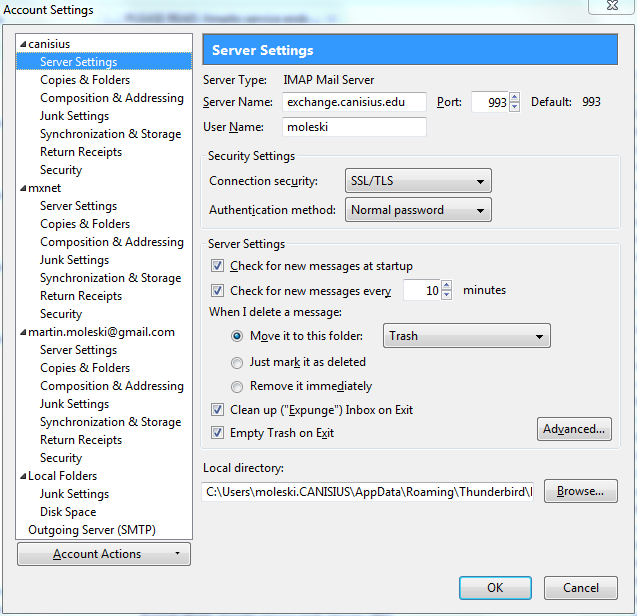
Task: Open Copies & Folders under mxnet
Action: click(85, 224)
